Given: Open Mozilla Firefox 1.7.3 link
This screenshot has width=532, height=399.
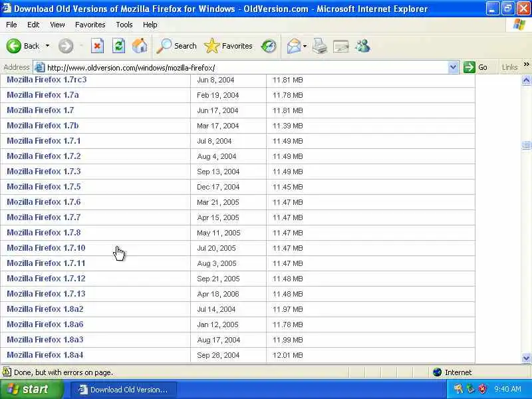Looking at the screenshot, I should 44,172.
